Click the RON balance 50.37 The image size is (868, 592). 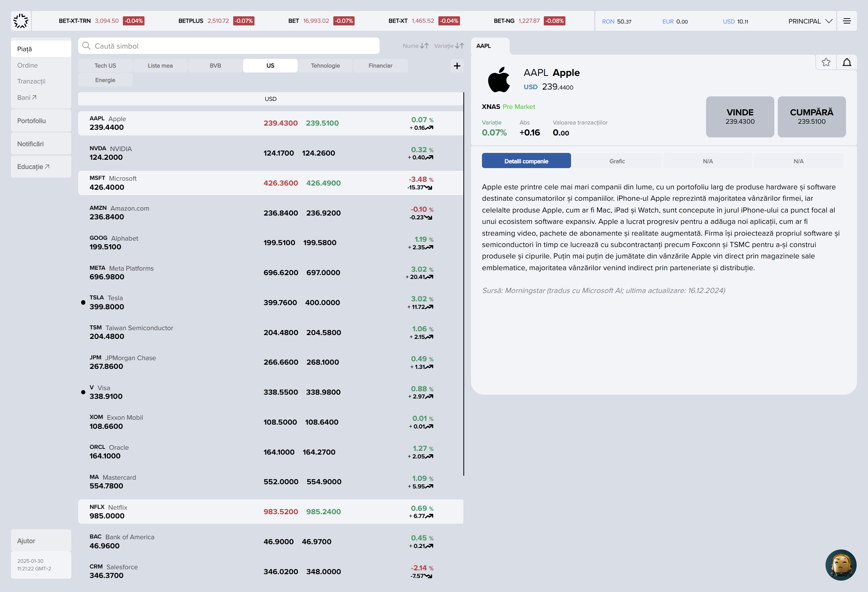tap(617, 22)
